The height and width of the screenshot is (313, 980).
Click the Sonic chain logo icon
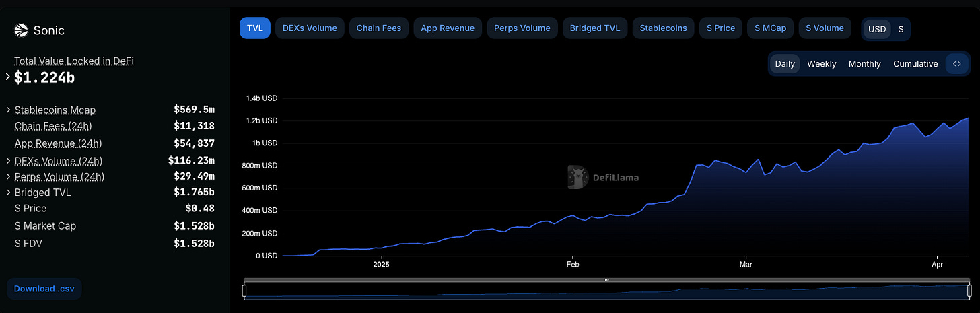[x=21, y=30]
